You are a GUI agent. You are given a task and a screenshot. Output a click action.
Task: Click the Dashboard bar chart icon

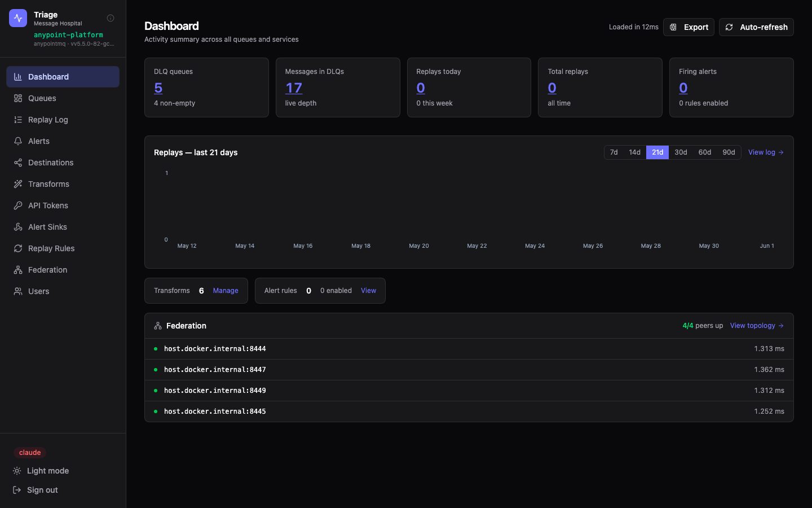point(18,77)
